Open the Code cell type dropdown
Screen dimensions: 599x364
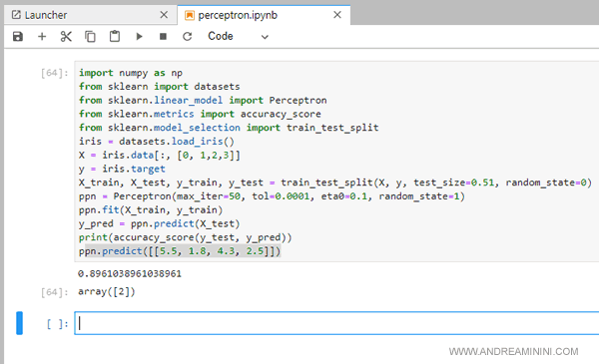point(238,36)
